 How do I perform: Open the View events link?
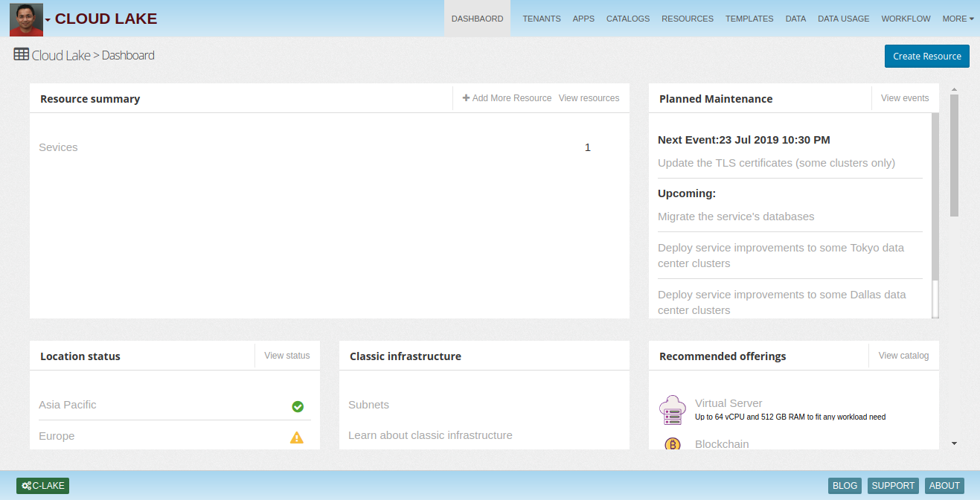point(904,98)
